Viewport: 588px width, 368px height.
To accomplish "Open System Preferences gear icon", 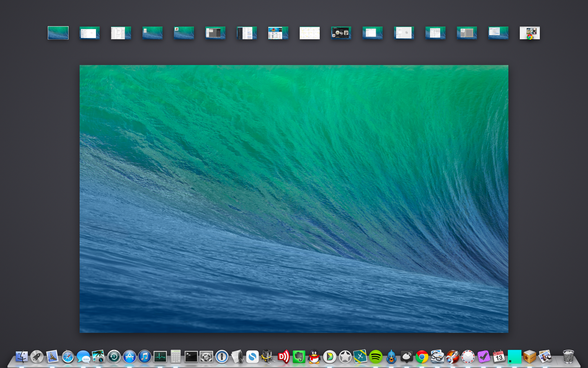I will [206, 357].
